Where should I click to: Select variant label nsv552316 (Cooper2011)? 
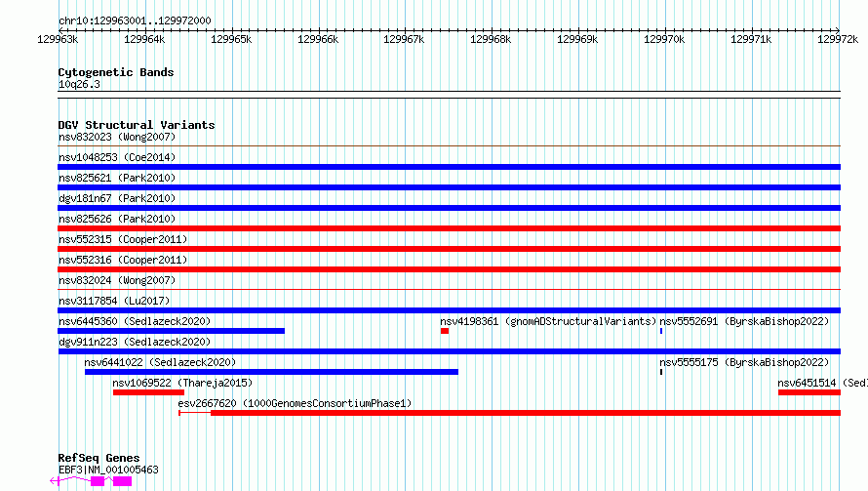[x=123, y=260]
